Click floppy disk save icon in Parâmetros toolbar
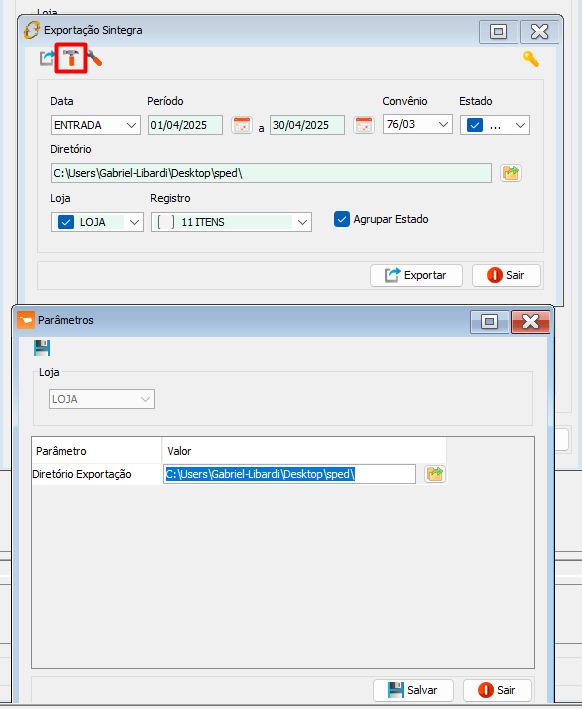This screenshot has width=582, height=709. coord(42,348)
